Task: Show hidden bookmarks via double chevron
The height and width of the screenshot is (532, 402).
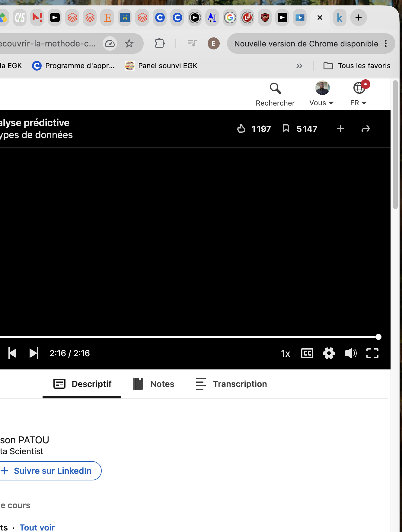Action: click(299, 66)
